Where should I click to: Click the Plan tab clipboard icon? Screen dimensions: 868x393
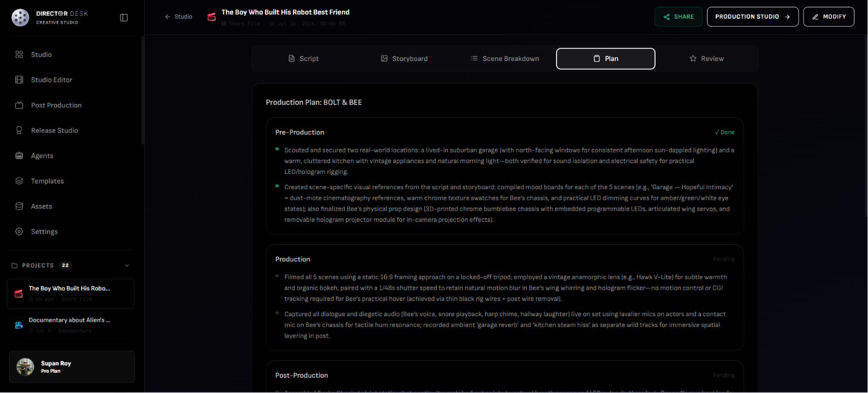[597, 59]
